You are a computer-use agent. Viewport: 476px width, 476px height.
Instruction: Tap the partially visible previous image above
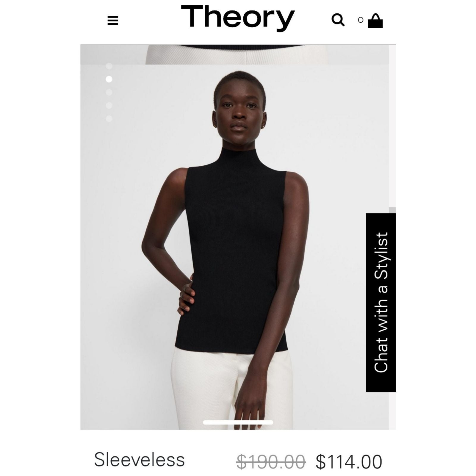tap(234, 54)
